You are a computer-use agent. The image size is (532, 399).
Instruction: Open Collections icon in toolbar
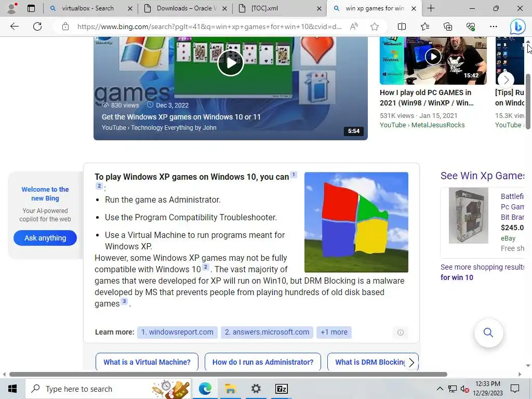tap(448, 26)
